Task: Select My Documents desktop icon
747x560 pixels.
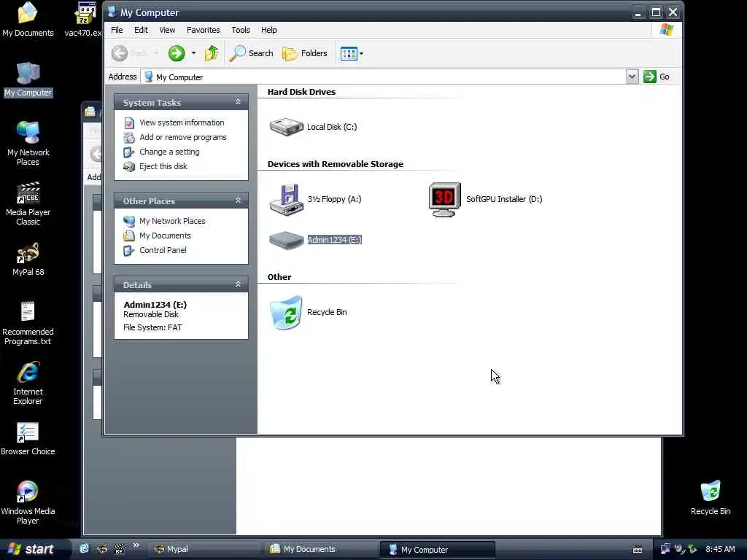Action: [28, 20]
